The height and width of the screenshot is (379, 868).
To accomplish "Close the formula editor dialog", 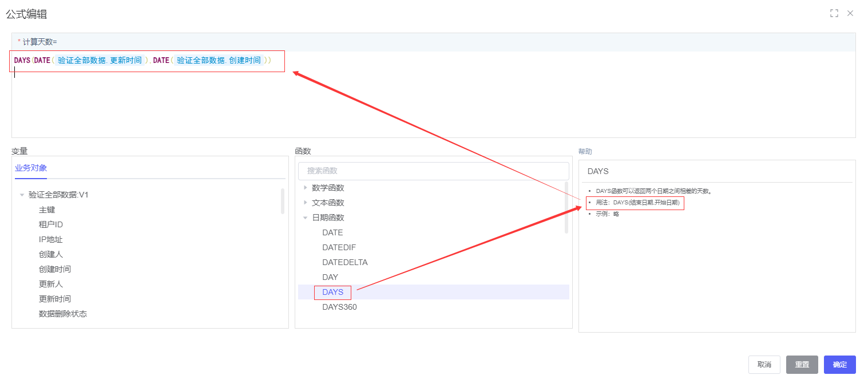I will click(x=850, y=13).
